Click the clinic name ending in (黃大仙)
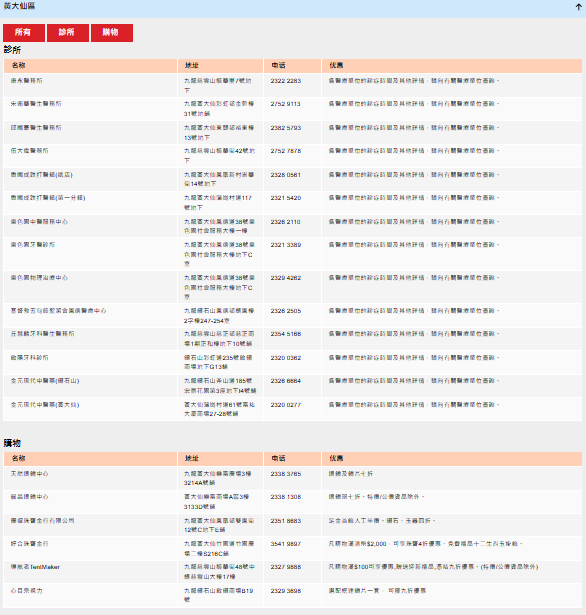 pyautogui.click(x=45, y=405)
